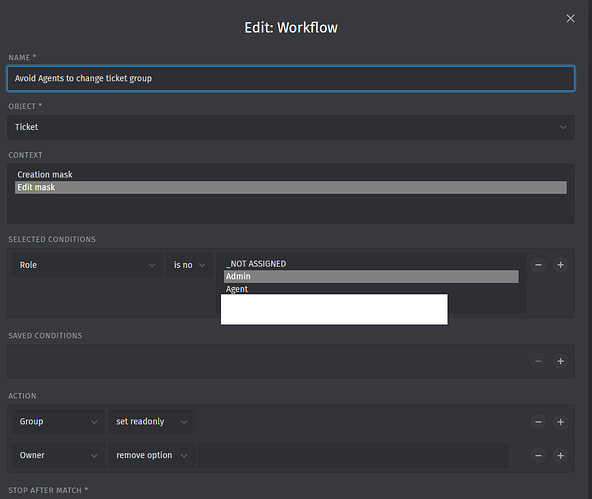The width and height of the screenshot is (592, 499).
Task: Add action after Owner row
Action: click(560, 456)
